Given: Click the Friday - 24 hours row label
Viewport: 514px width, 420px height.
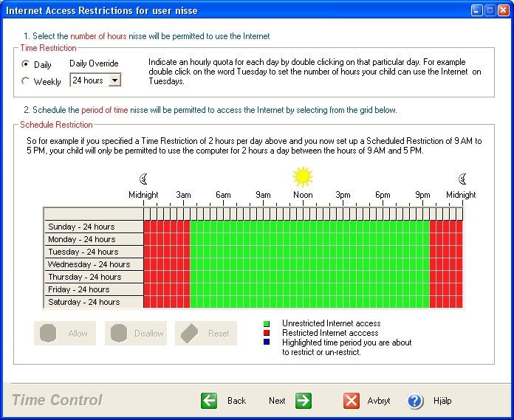Looking at the screenshot, I should tap(94, 289).
